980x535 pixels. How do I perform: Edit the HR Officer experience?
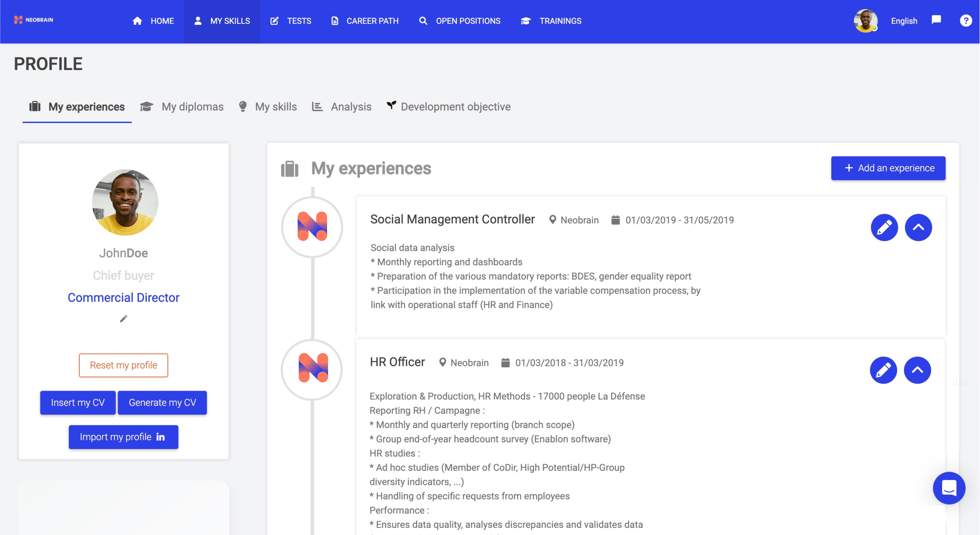coord(883,370)
